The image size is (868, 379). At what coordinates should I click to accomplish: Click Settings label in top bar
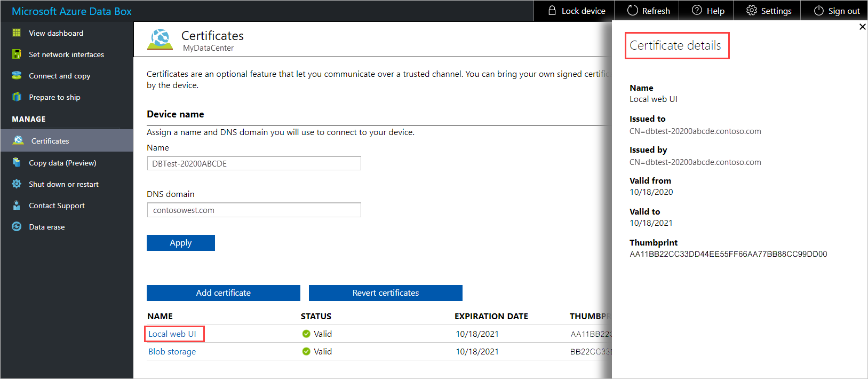[776, 11]
